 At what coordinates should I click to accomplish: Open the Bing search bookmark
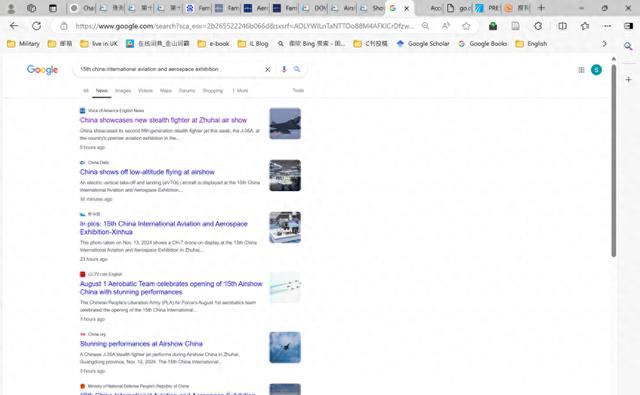click(x=311, y=44)
